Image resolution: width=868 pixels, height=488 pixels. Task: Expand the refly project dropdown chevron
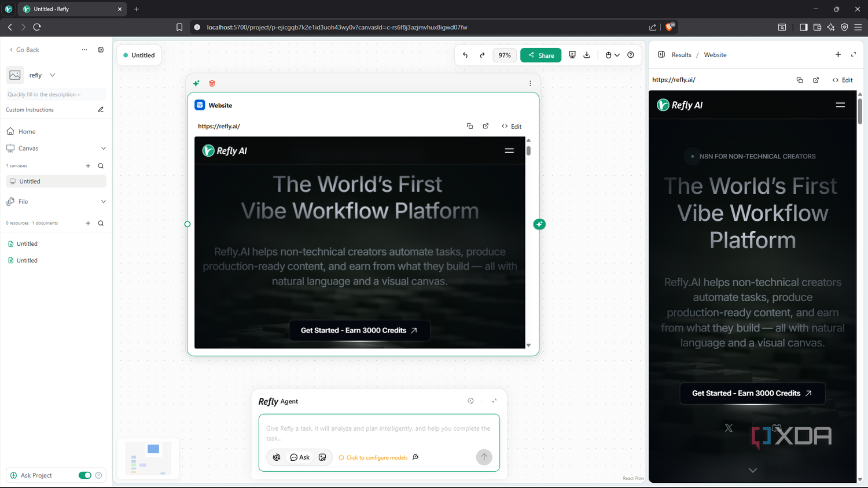pyautogui.click(x=53, y=75)
